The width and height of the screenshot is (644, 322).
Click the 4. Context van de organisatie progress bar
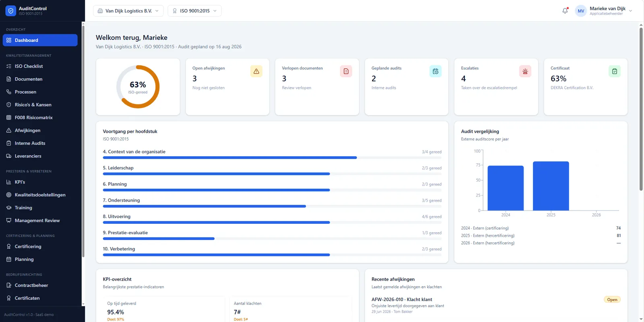click(x=272, y=158)
